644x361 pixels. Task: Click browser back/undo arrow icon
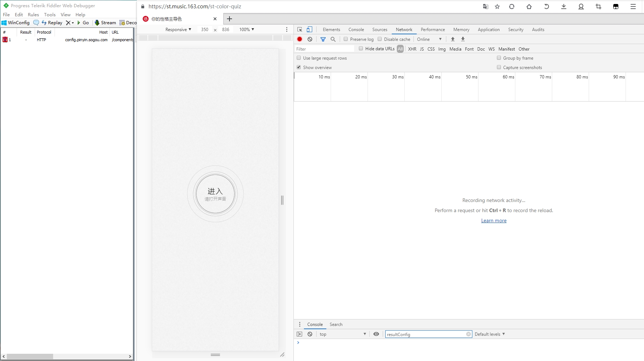point(546,7)
